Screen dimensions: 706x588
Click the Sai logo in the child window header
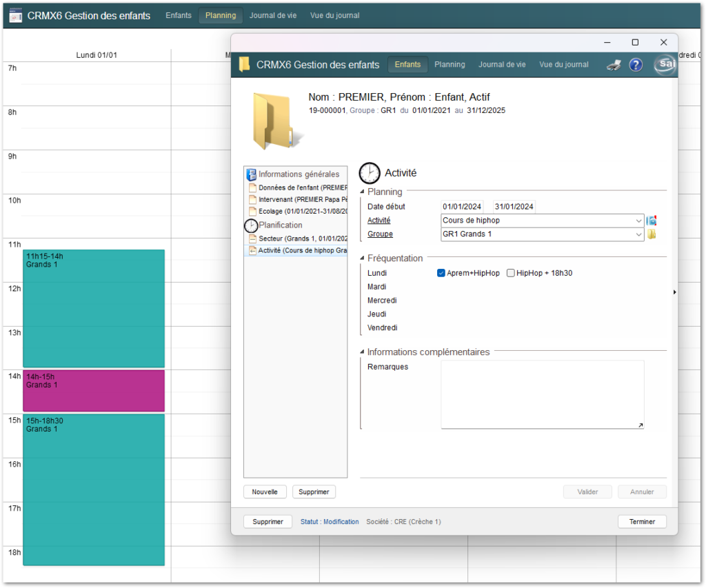(665, 64)
